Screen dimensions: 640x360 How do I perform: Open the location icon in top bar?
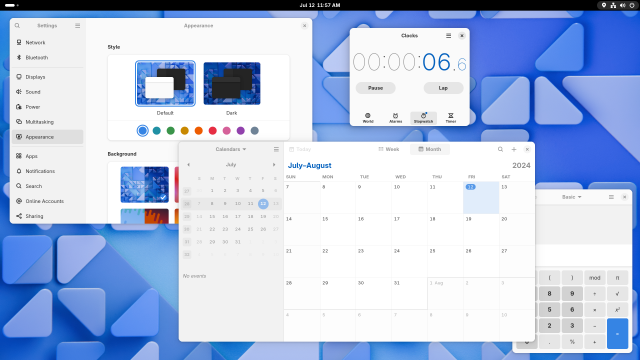click(604, 5)
